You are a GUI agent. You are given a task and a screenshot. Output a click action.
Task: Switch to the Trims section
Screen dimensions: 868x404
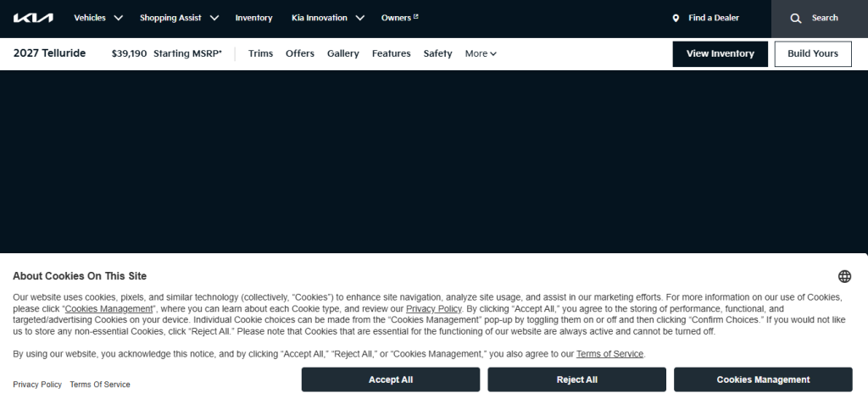coord(260,53)
